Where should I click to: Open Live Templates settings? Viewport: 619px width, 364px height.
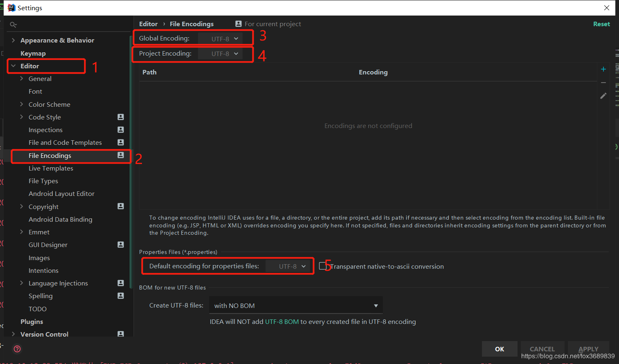[x=51, y=168]
